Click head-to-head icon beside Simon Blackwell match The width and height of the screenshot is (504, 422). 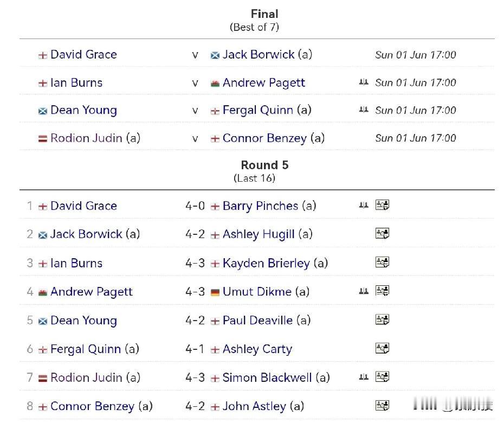pyautogui.click(x=364, y=376)
